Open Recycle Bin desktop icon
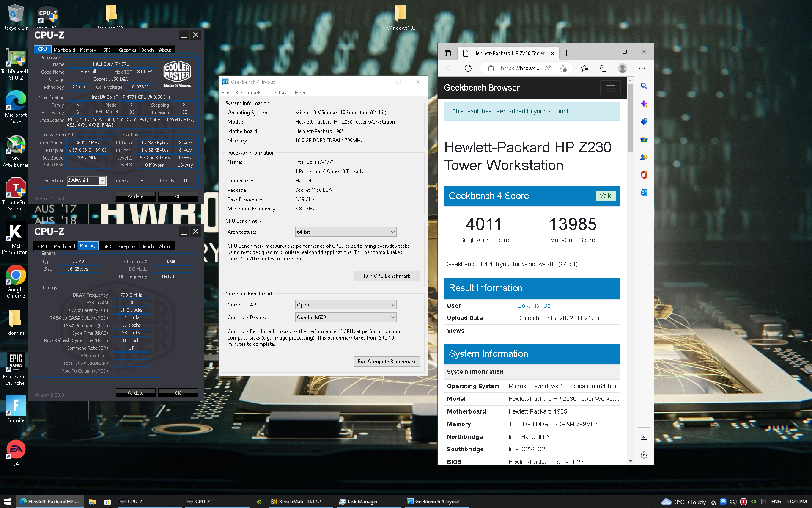Screen dimensions: 812x508 click(16, 17)
